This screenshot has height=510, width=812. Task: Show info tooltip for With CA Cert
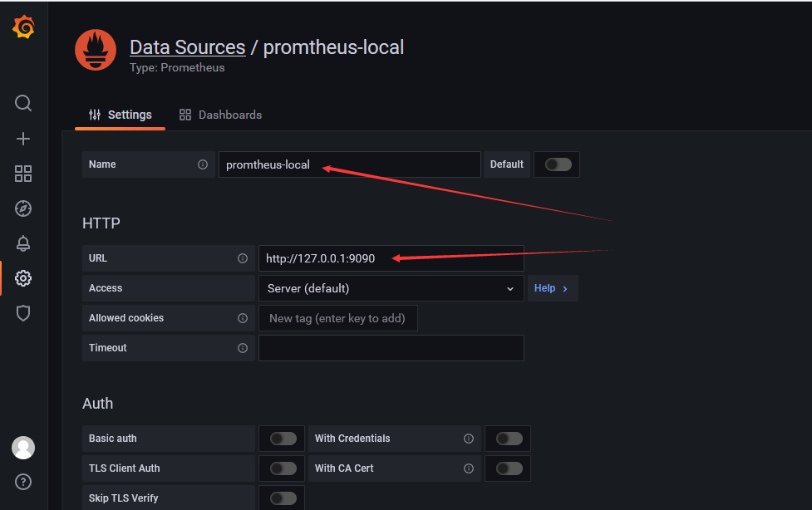coord(469,468)
